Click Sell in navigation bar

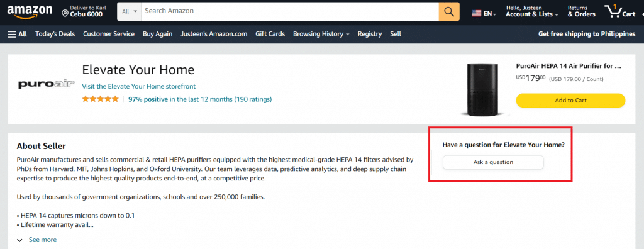[396, 34]
